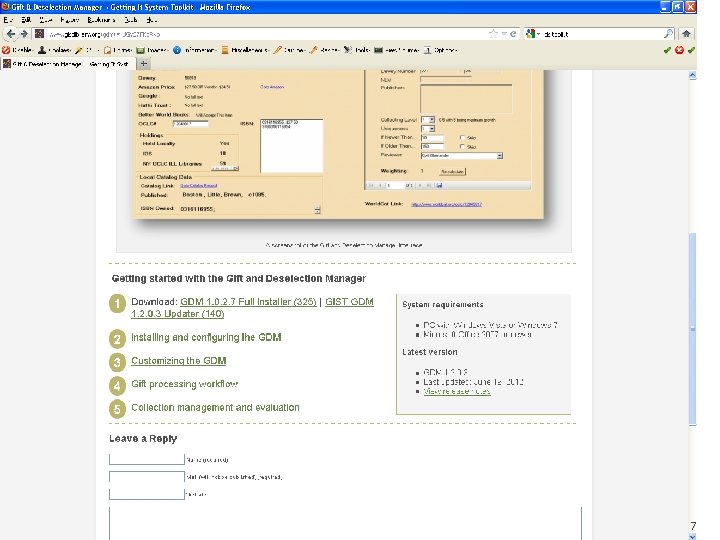Open Customizing the GDM link
Screen dimensions: 720x540
coord(179,360)
